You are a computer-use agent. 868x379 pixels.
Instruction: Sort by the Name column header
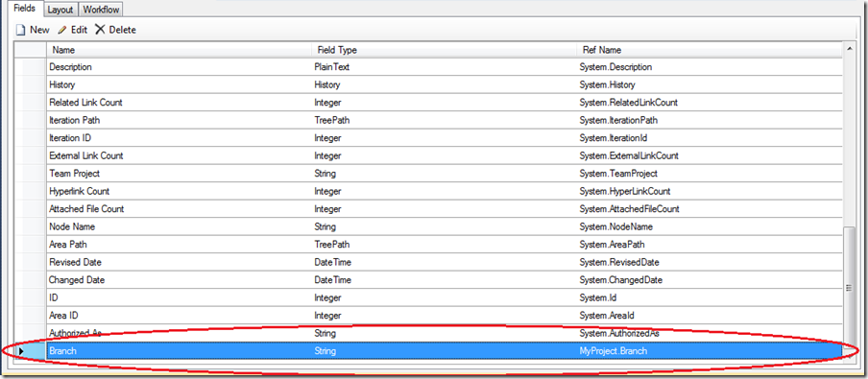[179, 50]
